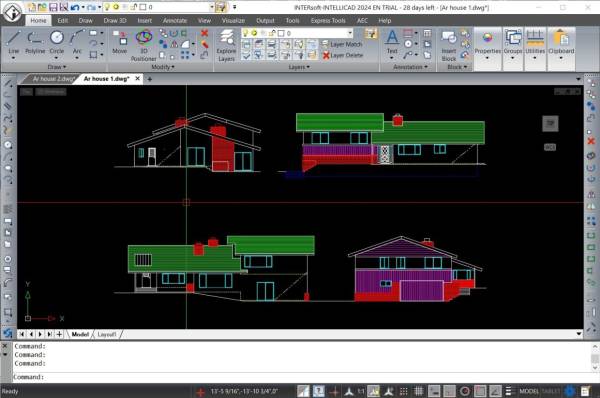This screenshot has height=398, width=600.
Task: Activate the Move tool
Action: (x=120, y=41)
